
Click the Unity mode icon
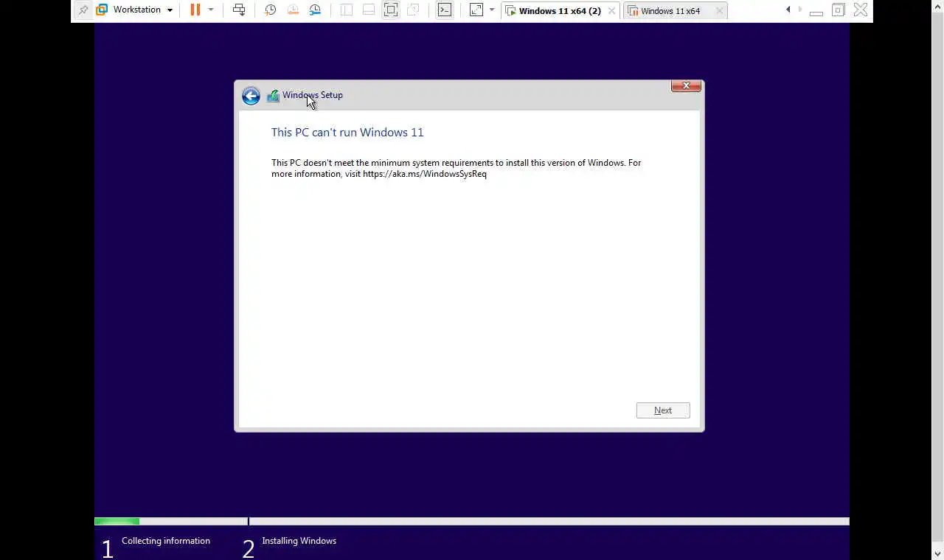(413, 10)
